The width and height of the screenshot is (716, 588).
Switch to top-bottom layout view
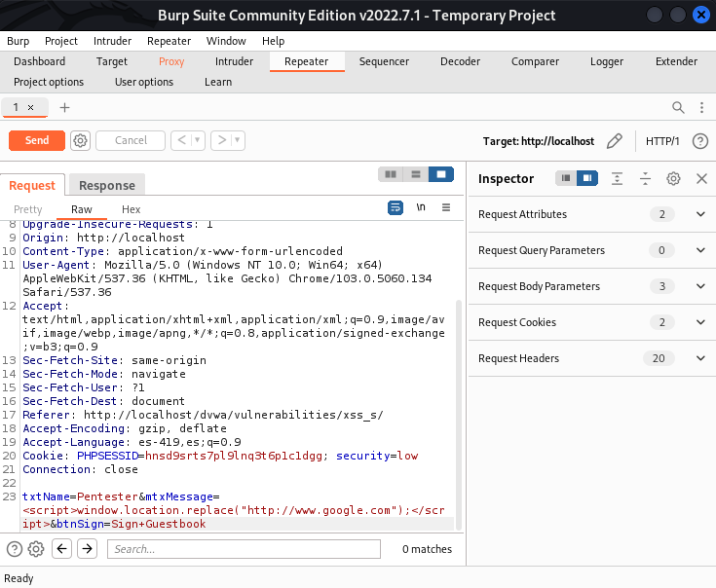416,174
